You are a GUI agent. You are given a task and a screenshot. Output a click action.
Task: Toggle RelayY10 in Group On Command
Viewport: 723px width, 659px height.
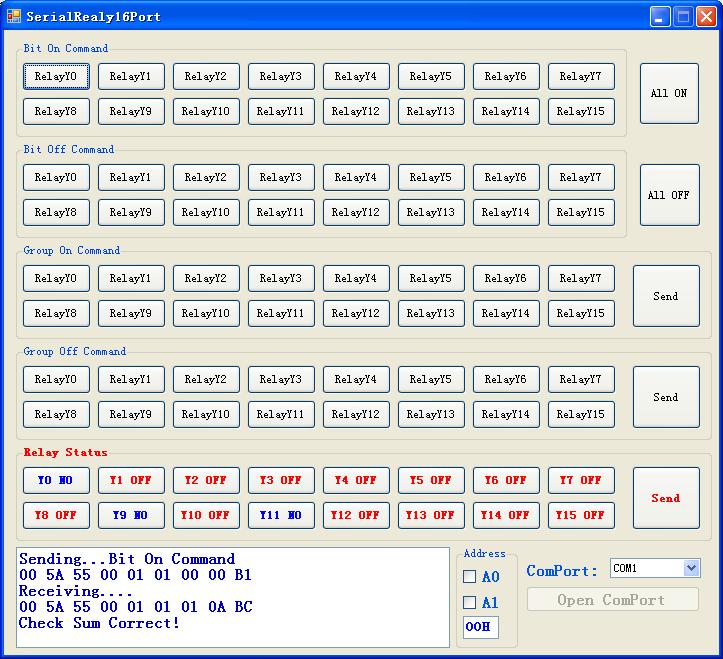[x=206, y=313]
